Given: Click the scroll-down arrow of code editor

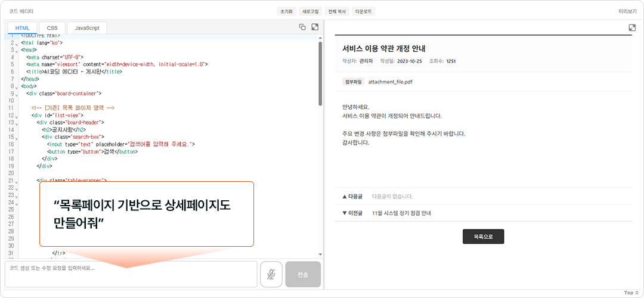Looking at the screenshot, I should tap(320, 254).
